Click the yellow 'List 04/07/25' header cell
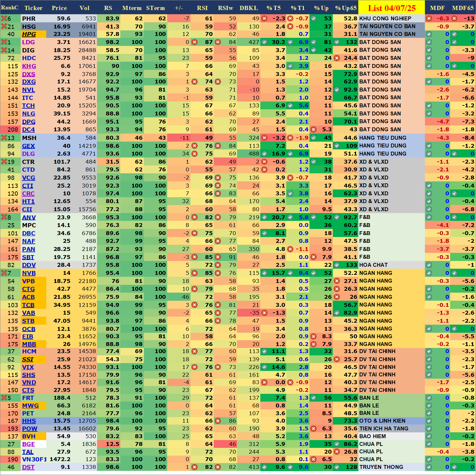Screen dimensions: 476x475 click(392, 8)
